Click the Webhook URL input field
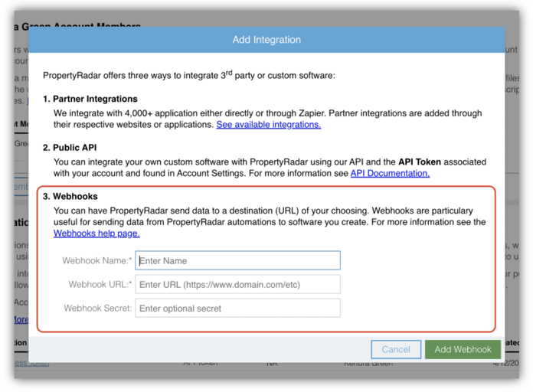This screenshot has height=392, width=533. [x=237, y=284]
